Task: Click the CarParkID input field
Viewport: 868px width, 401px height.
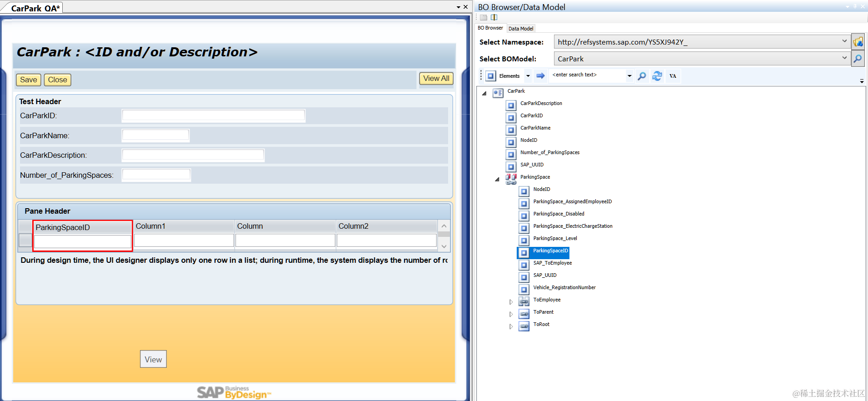Action: 214,115
